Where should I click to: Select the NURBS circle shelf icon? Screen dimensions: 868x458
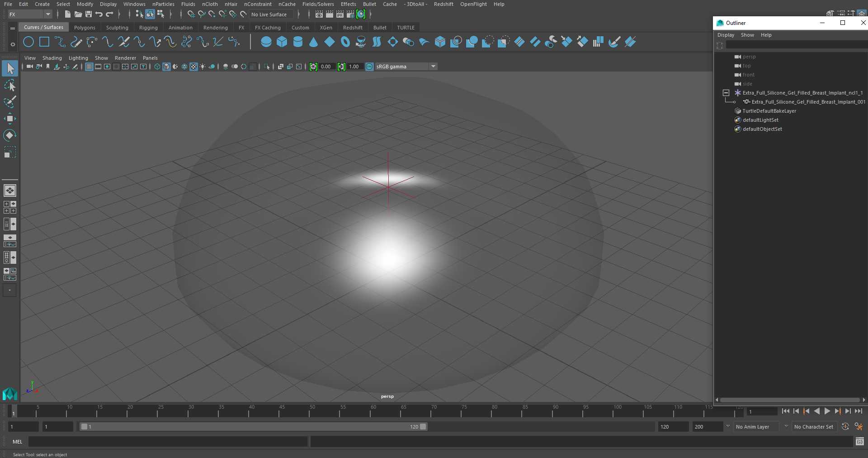click(x=28, y=42)
